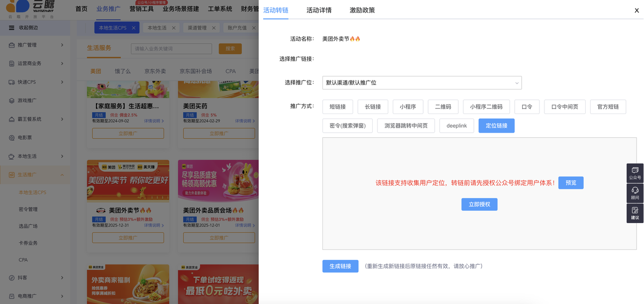The width and height of the screenshot is (644, 304).
Task: Open the 选择推广位 dropdown
Action: [x=422, y=82]
